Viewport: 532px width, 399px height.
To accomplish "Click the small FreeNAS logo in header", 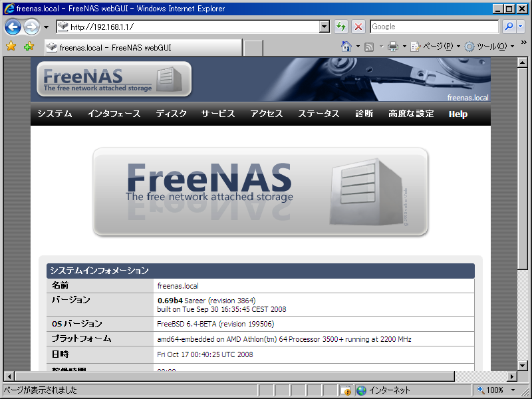I will point(114,79).
